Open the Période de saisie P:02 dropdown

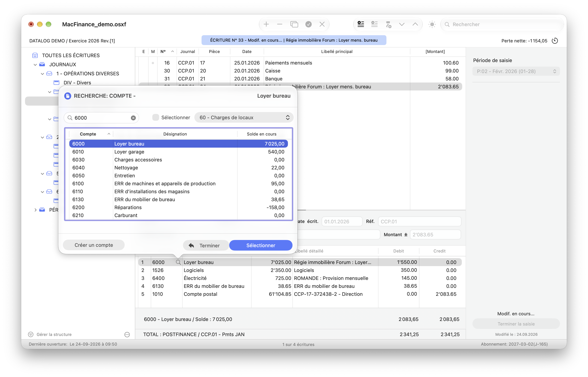tap(516, 71)
